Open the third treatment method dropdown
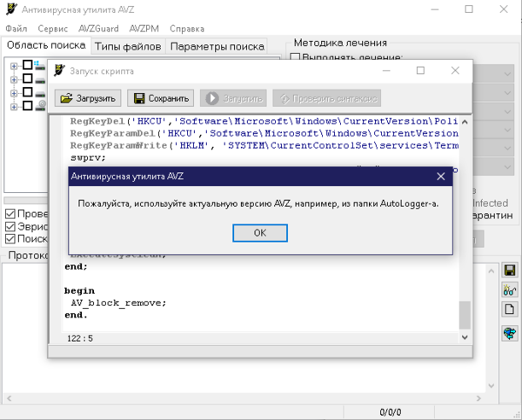The image size is (522, 420). click(507, 111)
